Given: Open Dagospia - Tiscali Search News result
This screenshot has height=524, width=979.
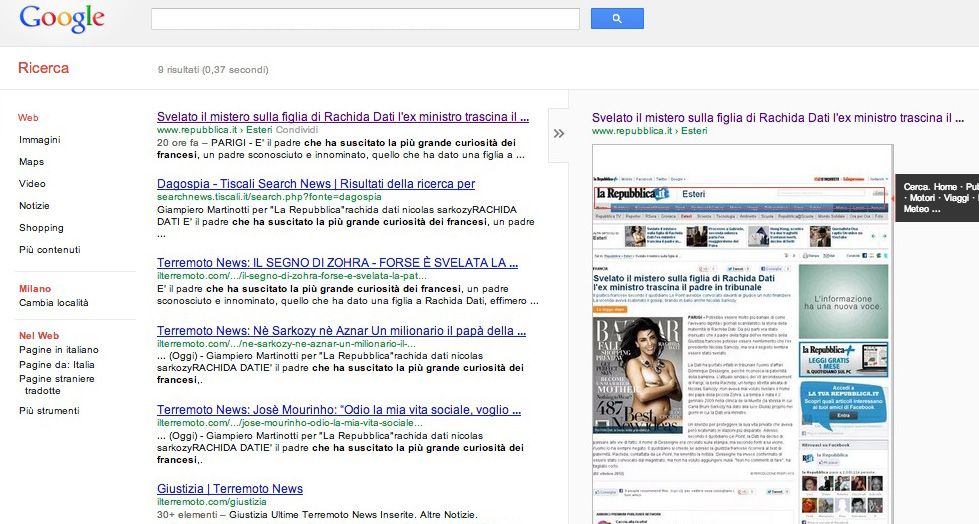Looking at the screenshot, I should tap(316, 184).
